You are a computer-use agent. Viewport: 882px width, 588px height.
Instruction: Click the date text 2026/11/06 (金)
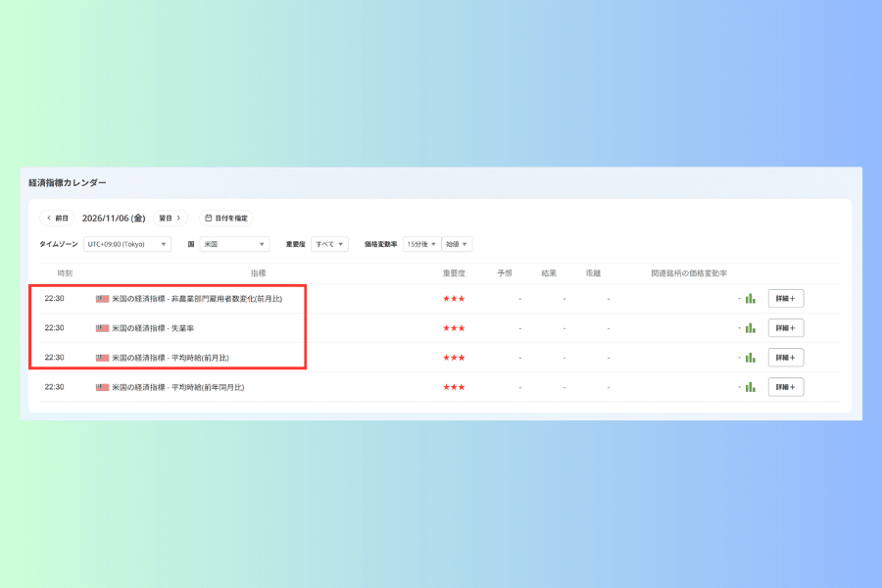pyautogui.click(x=114, y=219)
